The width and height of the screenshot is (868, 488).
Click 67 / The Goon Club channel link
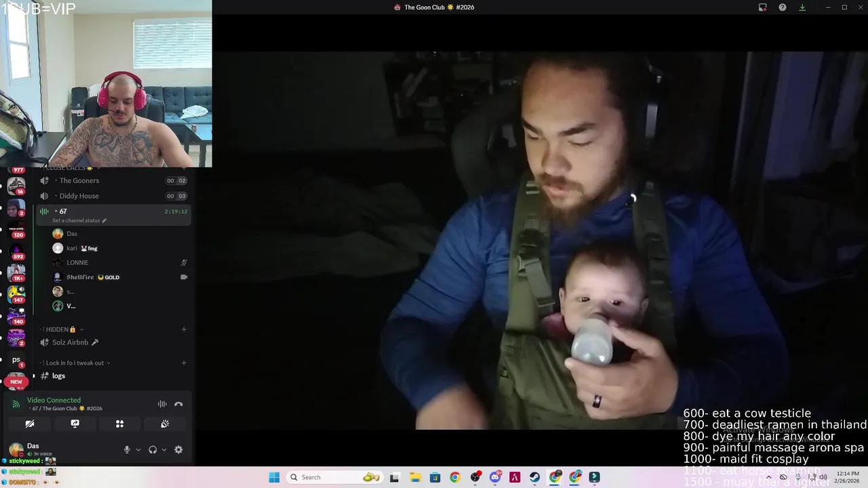67,409
